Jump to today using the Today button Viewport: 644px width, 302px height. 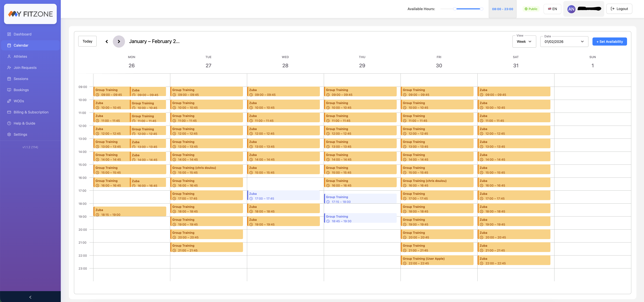pyautogui.click(x=87, y=41)
